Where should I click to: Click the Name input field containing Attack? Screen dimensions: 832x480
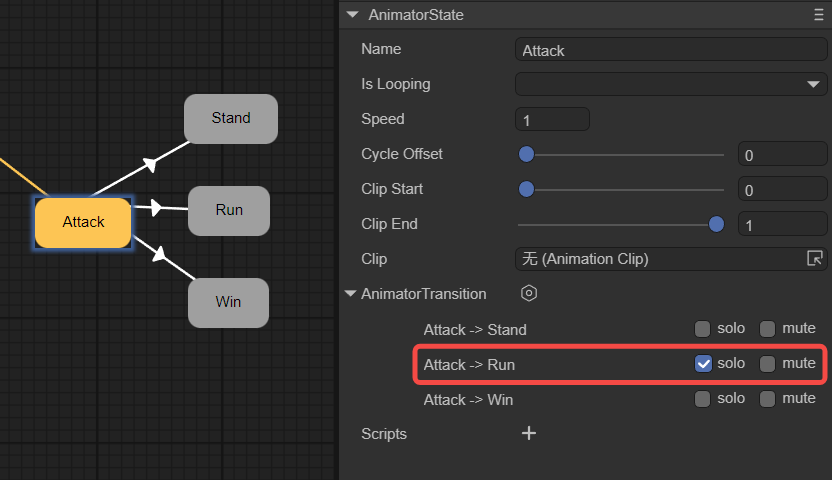click(671, 50)
